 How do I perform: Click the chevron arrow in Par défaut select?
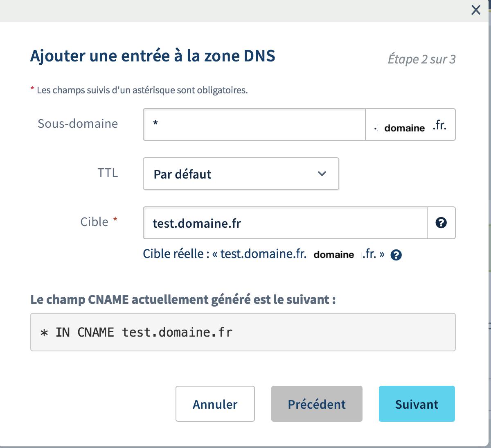[x=322, y=174]
